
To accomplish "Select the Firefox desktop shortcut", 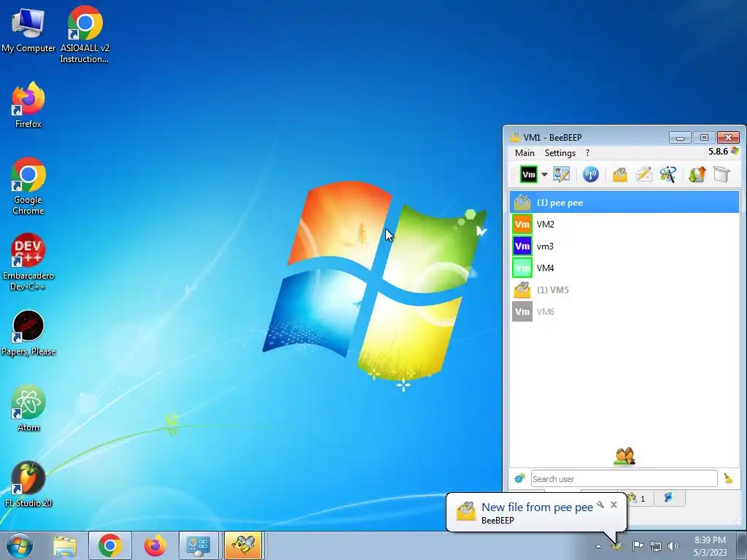I will click(x=28, y=105).
